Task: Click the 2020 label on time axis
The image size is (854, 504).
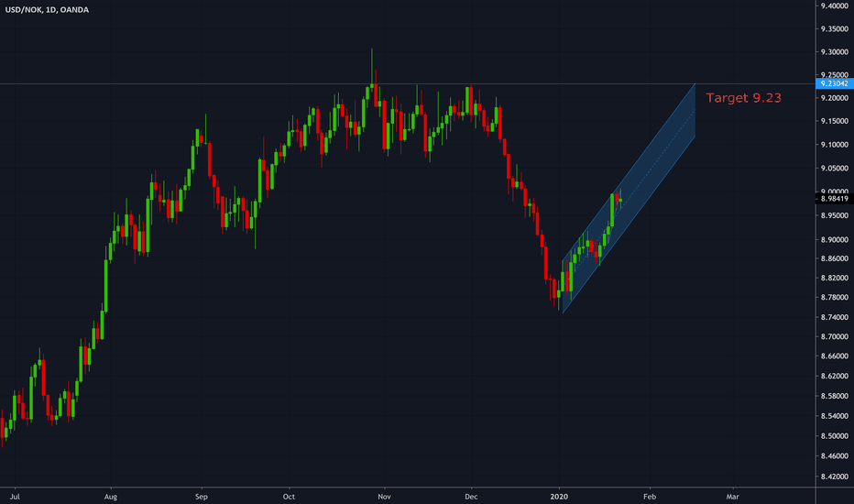Action: 559,496
